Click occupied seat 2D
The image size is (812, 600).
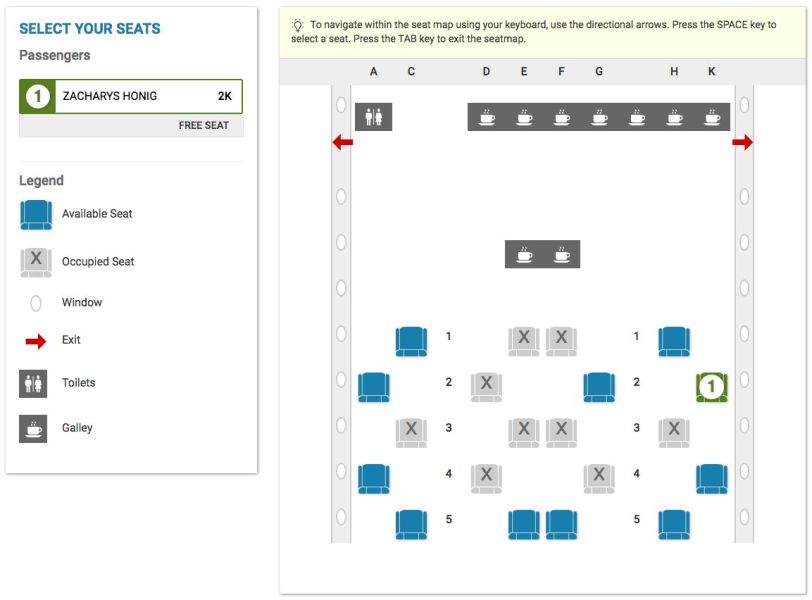486,387
